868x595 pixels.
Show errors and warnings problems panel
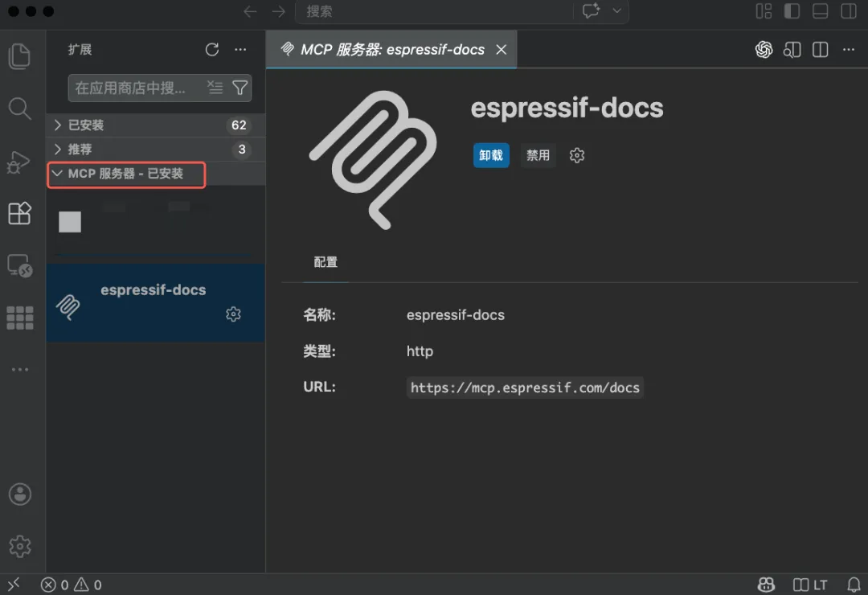point(72,585)
